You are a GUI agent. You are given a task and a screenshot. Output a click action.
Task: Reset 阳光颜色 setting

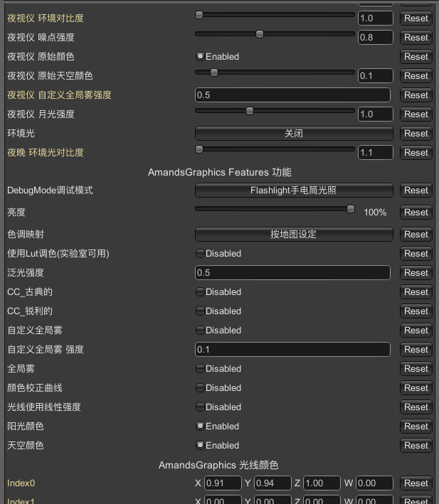click(x=416, y=427)
